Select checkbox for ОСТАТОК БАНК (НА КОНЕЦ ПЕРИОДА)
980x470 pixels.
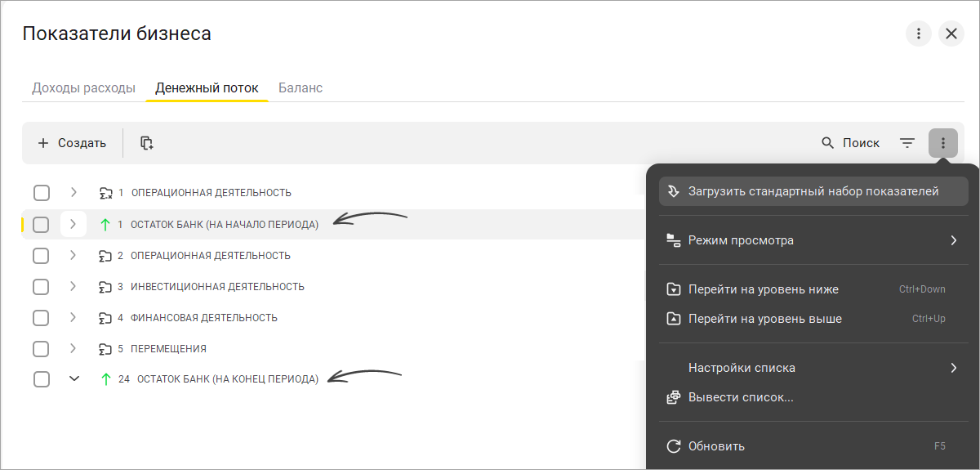(x=41, y=379)
